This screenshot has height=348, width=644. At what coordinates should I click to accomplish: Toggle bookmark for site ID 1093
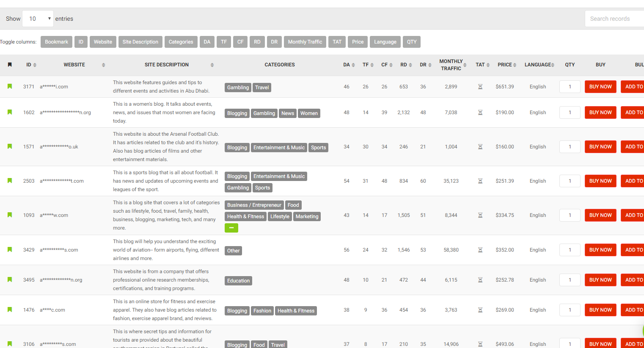coord(10,215)
